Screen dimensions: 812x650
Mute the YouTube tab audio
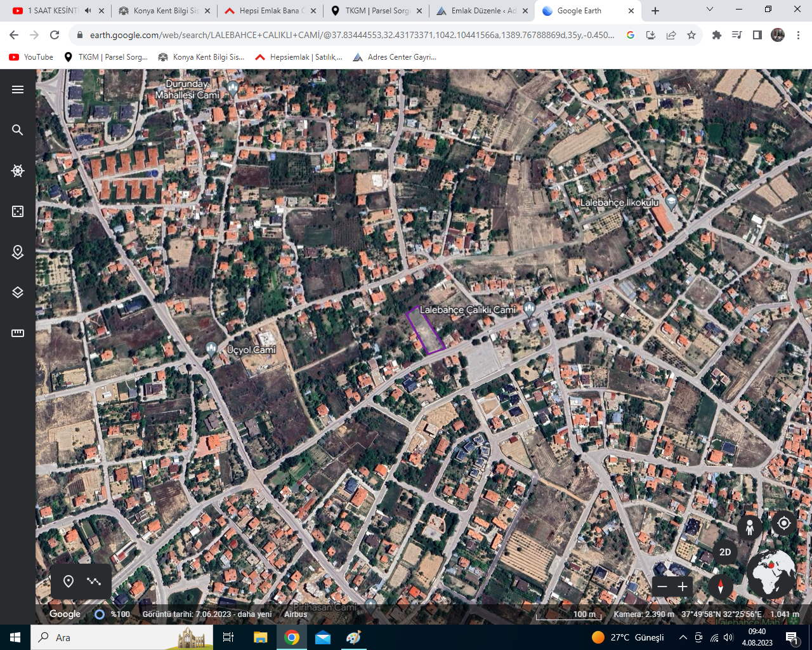coord(88,11)
